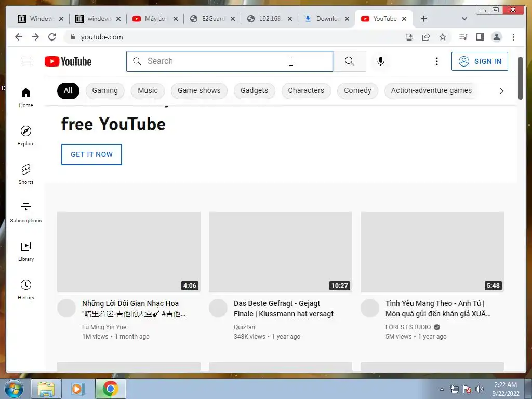532x399 pixels.
Task: Click the address bar URL youtube.com
Action: [102, 37]
